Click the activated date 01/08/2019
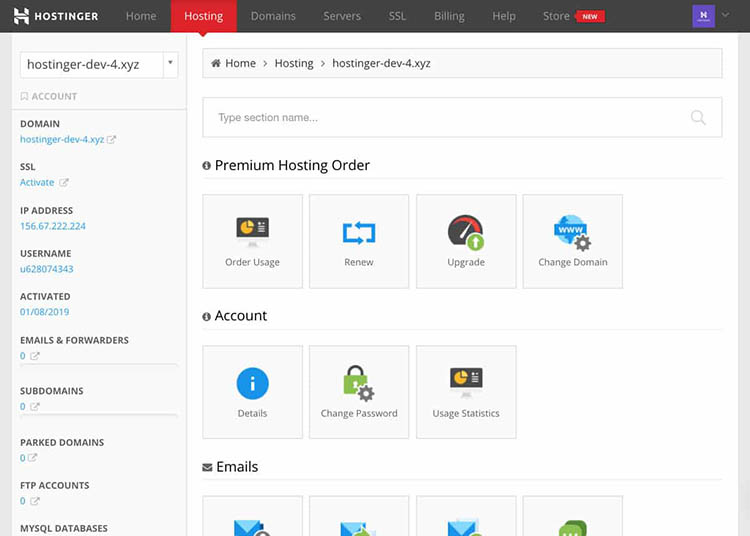This screenshot has width=750, height=536. point(44,312)
